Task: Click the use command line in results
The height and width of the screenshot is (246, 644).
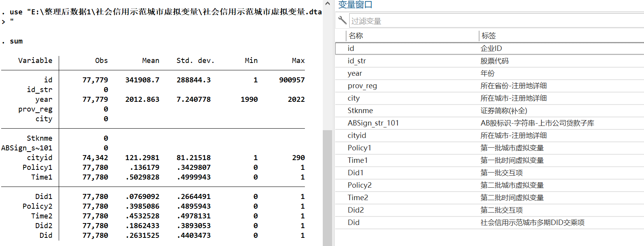Action: point(162,12)
